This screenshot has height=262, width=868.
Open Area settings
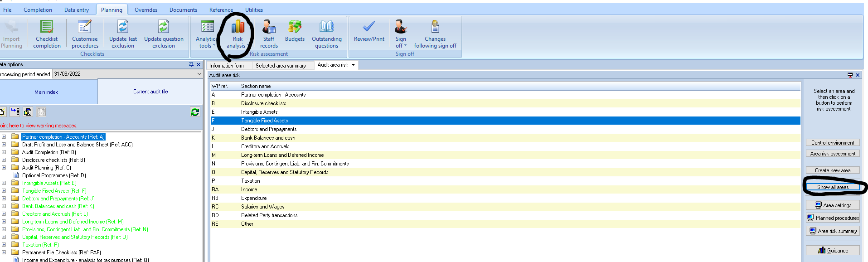pos(833,205)
